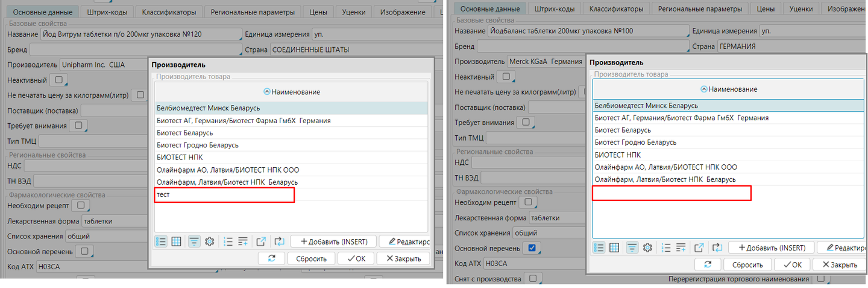Click Наименование sort chevron in Йодбаланс dialog

[704, 89]
